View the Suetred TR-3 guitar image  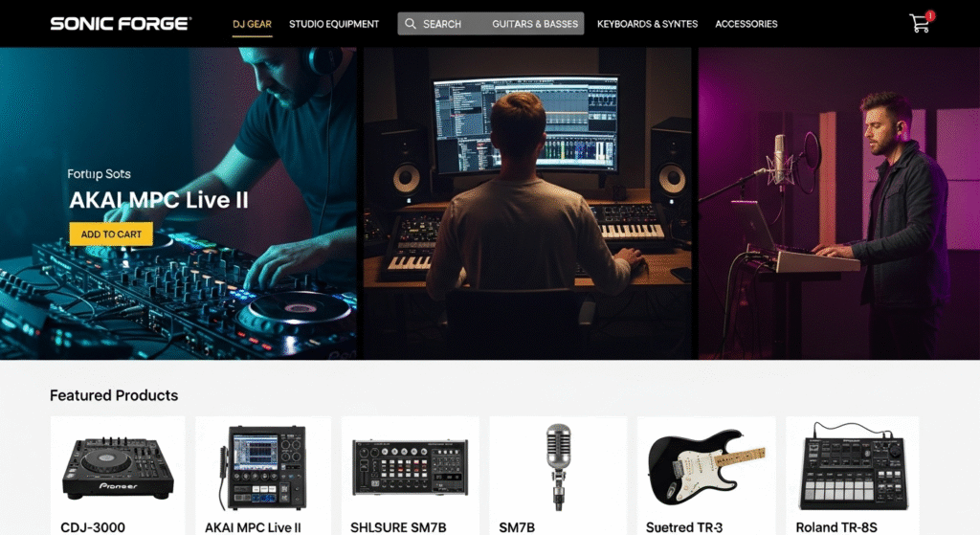click(706, 466)
